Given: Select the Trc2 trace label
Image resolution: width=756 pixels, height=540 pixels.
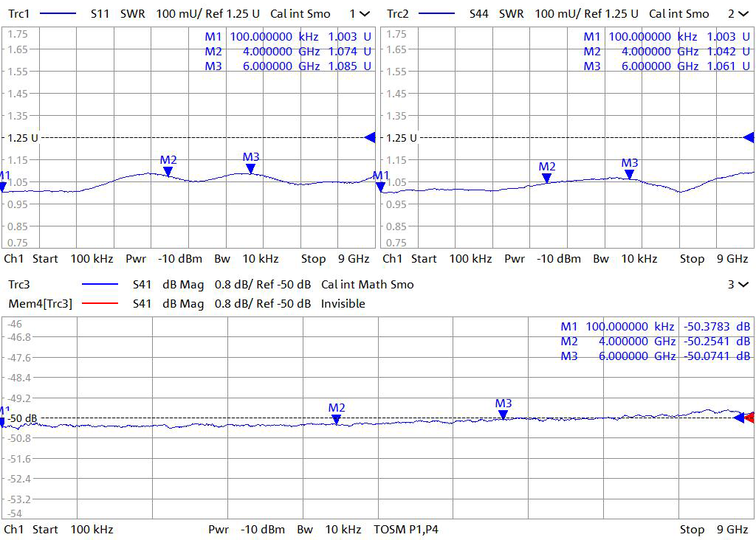Looking at the screenshot, I should (397, 14).
